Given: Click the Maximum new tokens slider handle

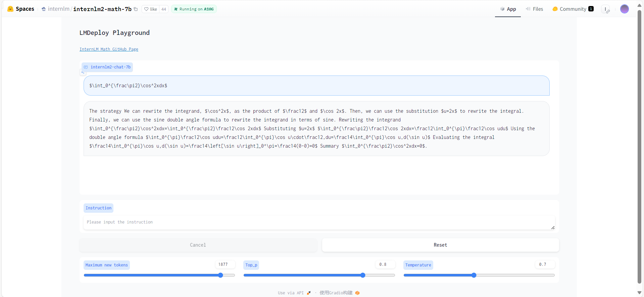Looking at the screenshot, I should point(220,275).
